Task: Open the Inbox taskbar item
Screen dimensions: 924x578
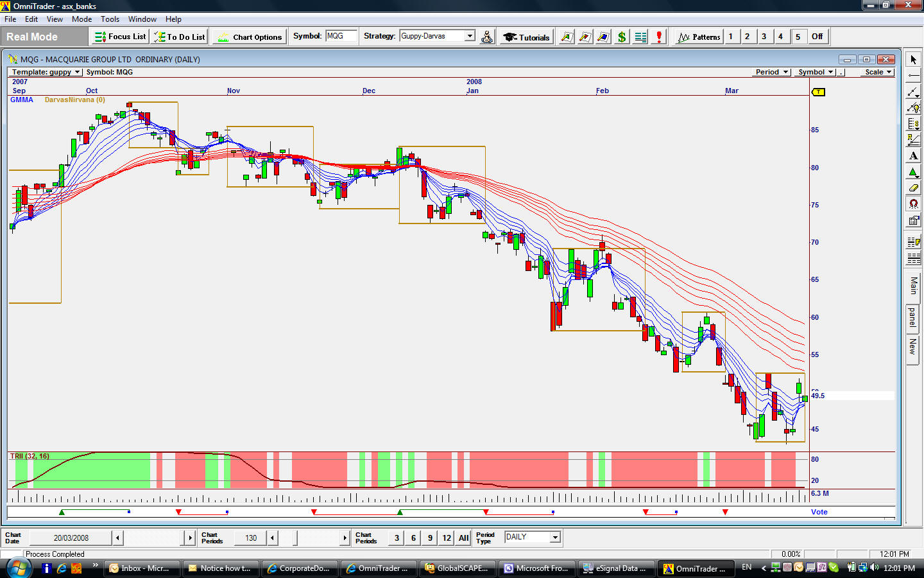Action: [142, 568]
